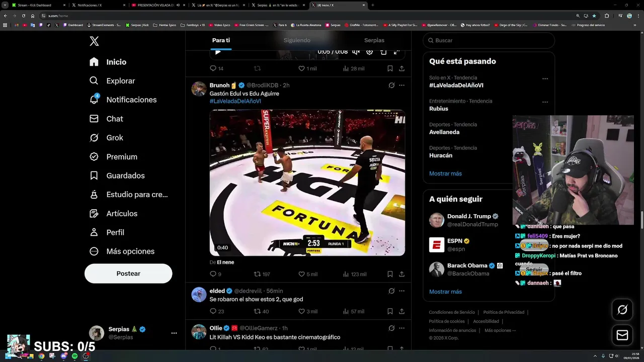Share Brunoh's post
Screen dimensions: 644x362
tap(401, 275)
